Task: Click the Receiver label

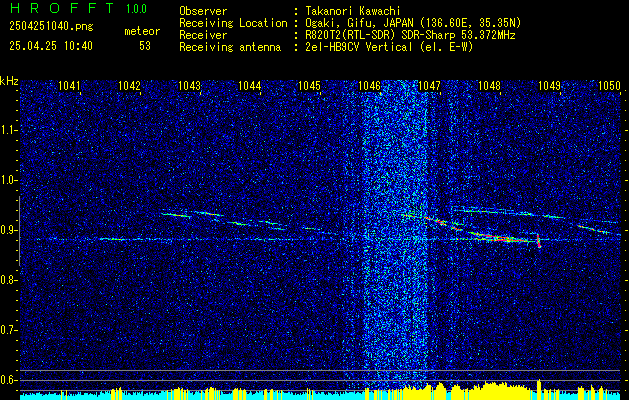Action: coord(203,35)
